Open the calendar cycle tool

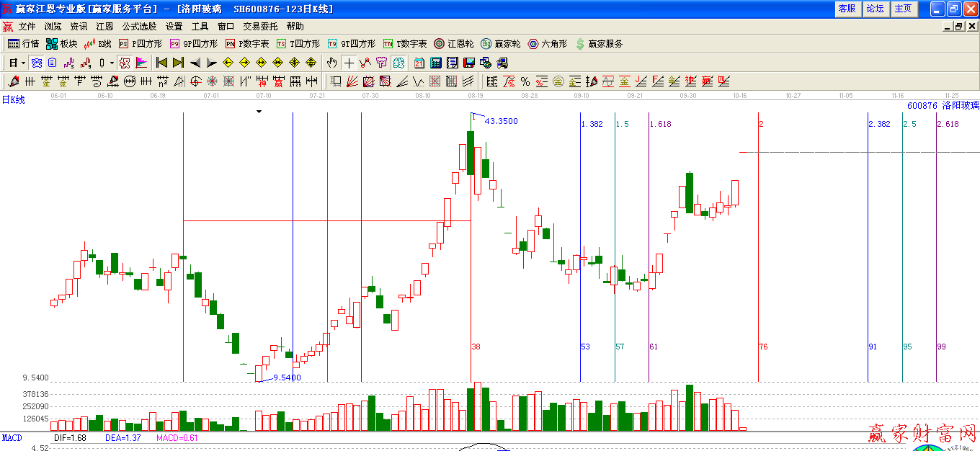(418, 63)
